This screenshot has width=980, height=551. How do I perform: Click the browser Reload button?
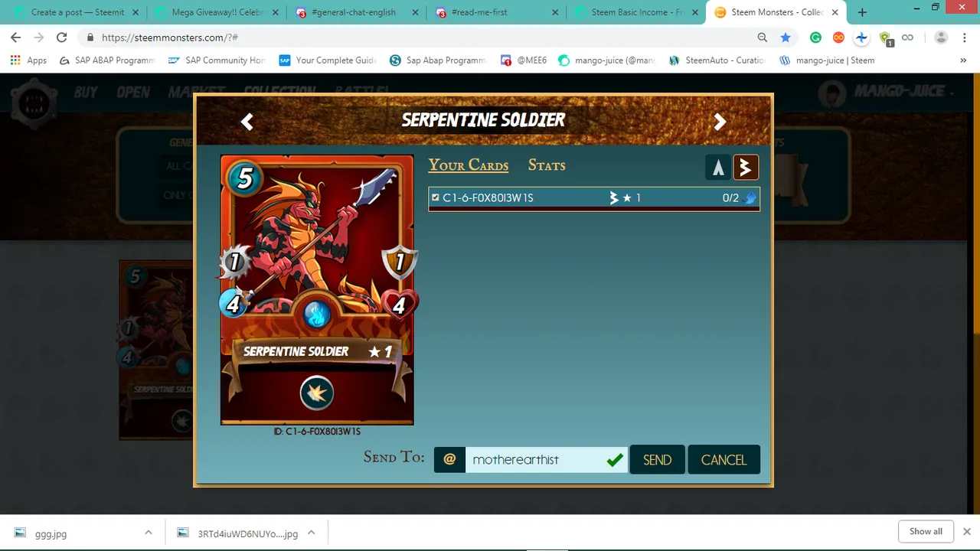[x=62, y=37]
